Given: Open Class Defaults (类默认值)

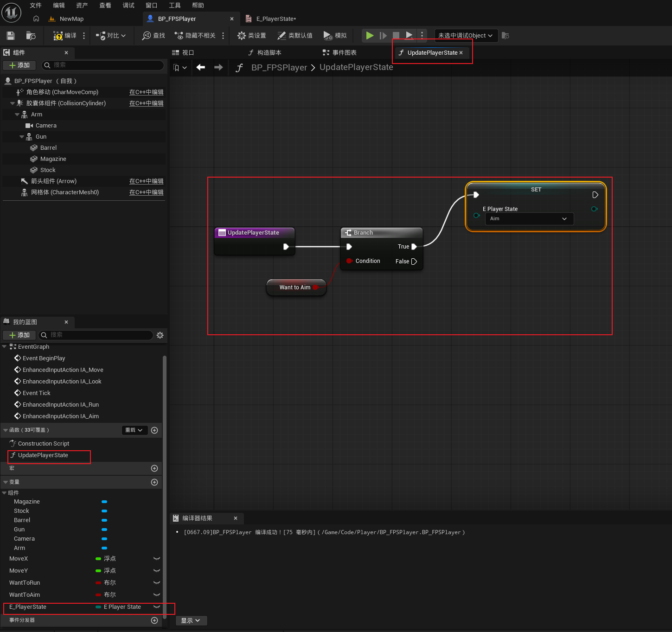Looking at the screenshot, I should click(294, 36).
